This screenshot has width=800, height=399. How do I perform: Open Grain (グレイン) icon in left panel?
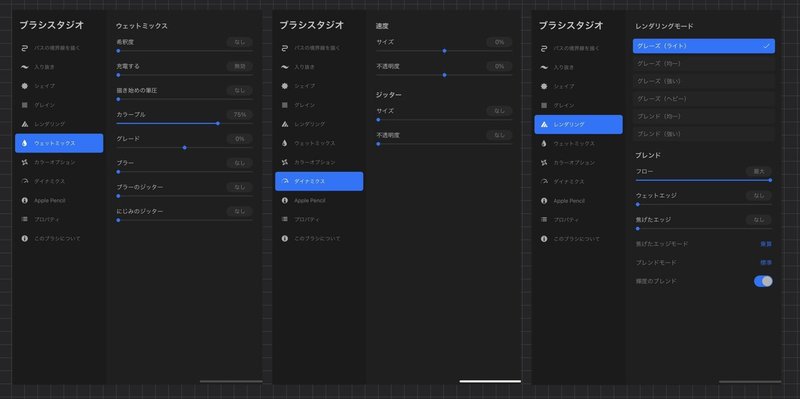24,105
